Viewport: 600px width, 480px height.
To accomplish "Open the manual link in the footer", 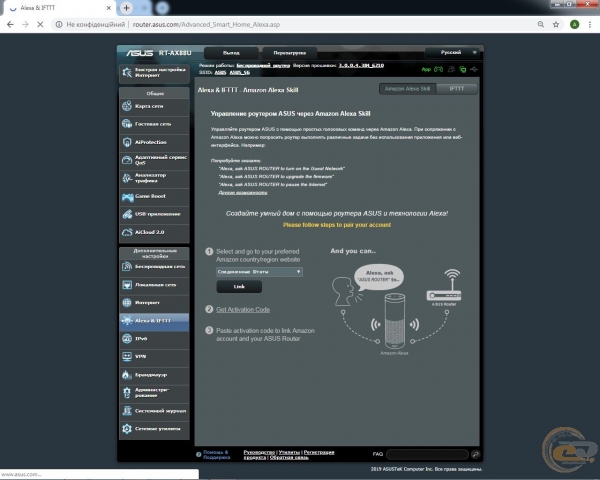I will pyautogui.click(x=259, y=452).
